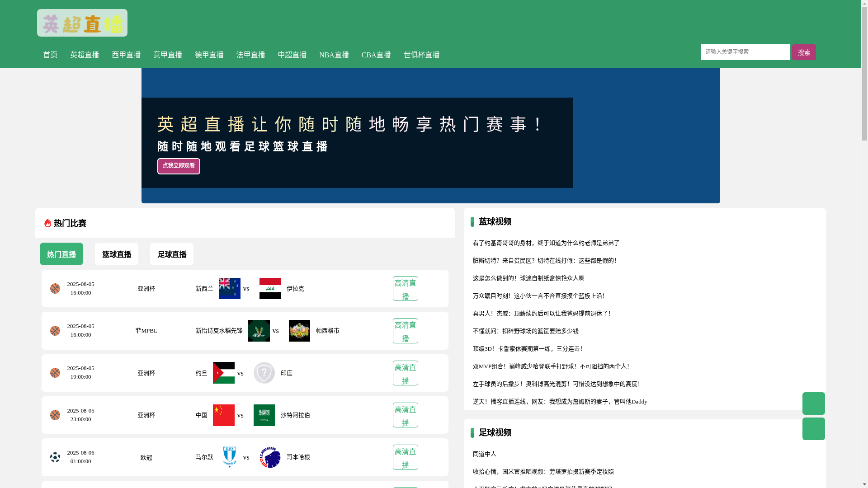868x488 pixels.
Task: Click the 新怡诗夏水稻先锋 team logo
Action: (259, 331)
